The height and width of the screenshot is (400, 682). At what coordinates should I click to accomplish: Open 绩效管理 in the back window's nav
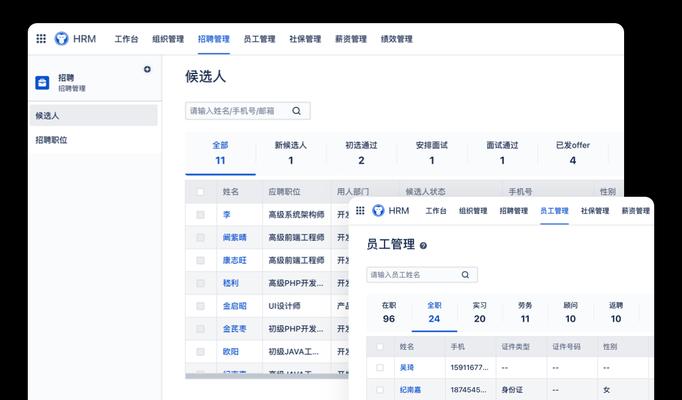tap(396, 39)
